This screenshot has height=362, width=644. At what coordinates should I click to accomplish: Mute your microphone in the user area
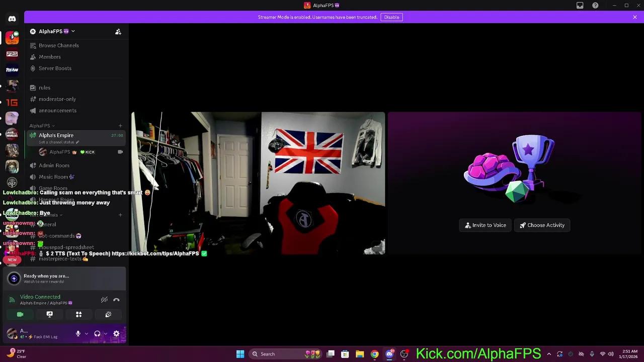click(x=78, y=333)
